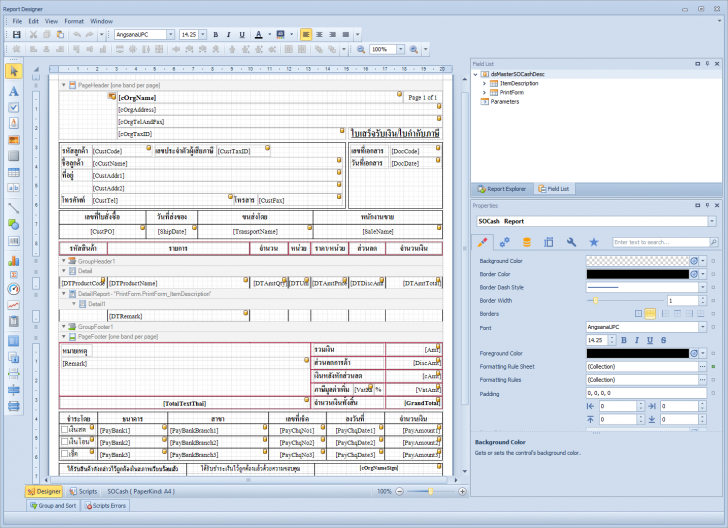Open the wrench properties category
The width and height of the screenshot is (728, 528).
tap(571, 242)
